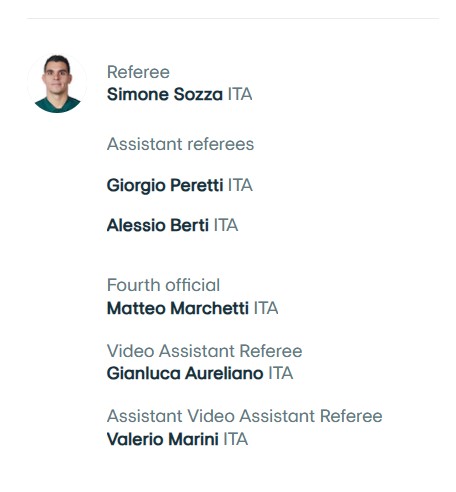Screen dimensions: 456x492
Task: Select referee name Simone Sozza
Action: pyautogui.click(x=165, y=94)
